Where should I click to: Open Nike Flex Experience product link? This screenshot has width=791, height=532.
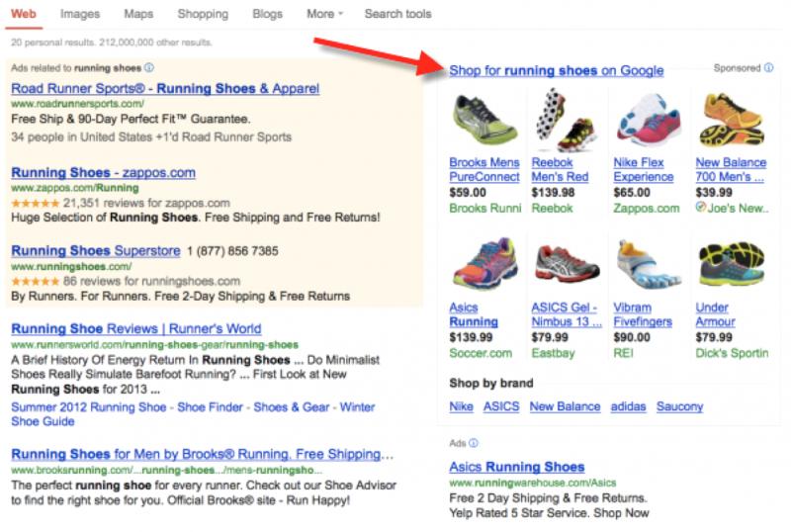644,170
